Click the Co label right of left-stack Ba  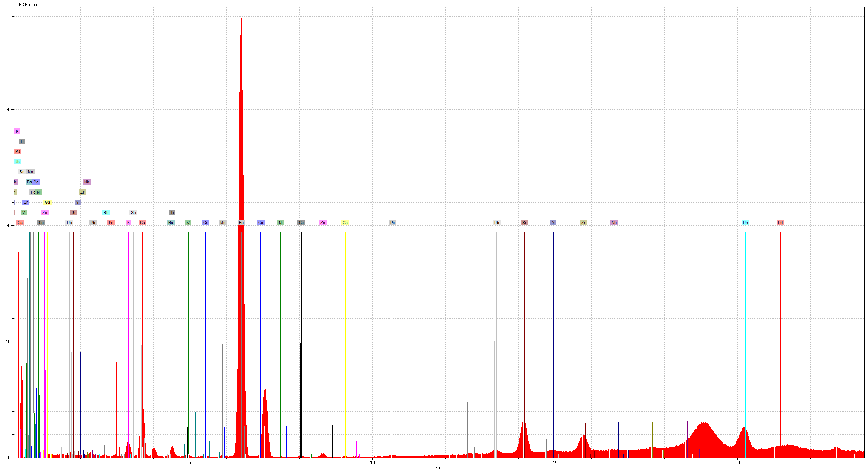36,182
